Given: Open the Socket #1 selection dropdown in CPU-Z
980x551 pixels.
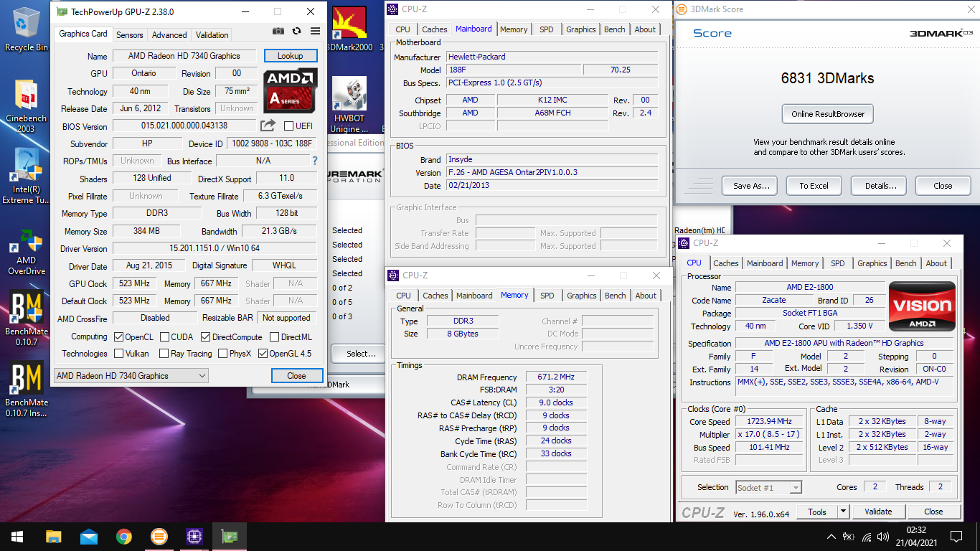Looking at the screenshot, I should click(x=768, y=488).
